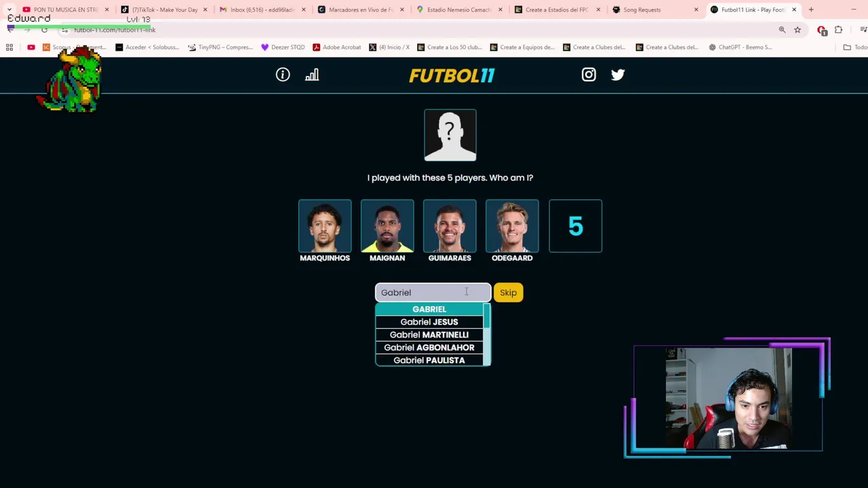Open the X Inicio bookmark
Viewport: 868px width, 488px height.
click(389, 47)
